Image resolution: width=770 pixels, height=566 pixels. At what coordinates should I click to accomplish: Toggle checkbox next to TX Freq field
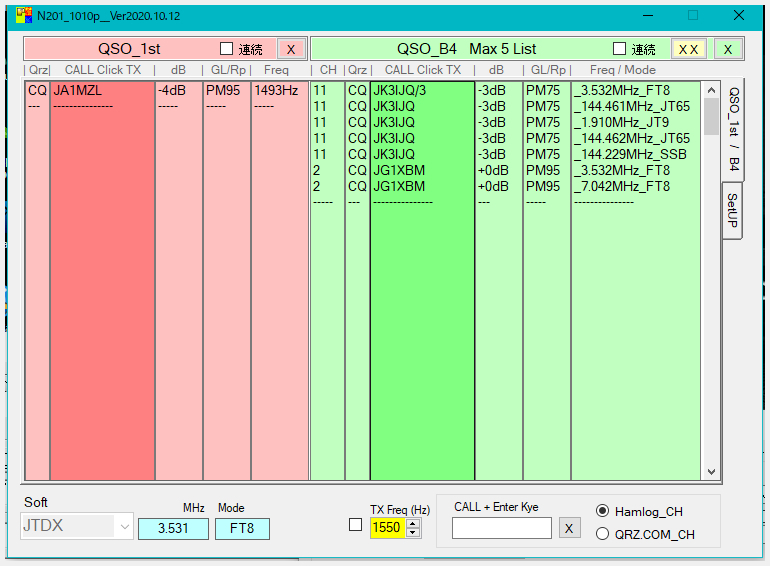coord(355,526)
